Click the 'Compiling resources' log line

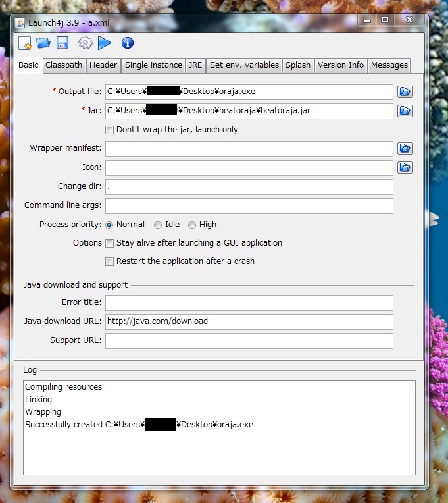coord(63,387)
